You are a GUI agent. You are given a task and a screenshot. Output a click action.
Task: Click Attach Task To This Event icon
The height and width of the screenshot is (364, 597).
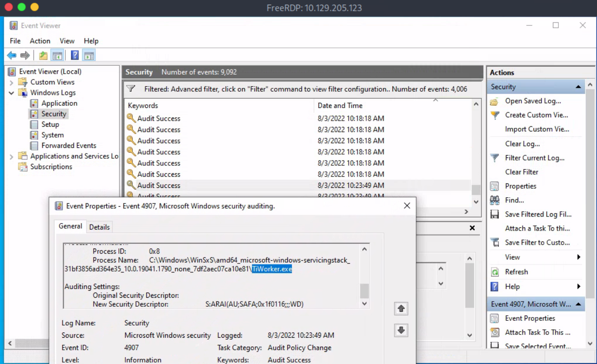495,333
